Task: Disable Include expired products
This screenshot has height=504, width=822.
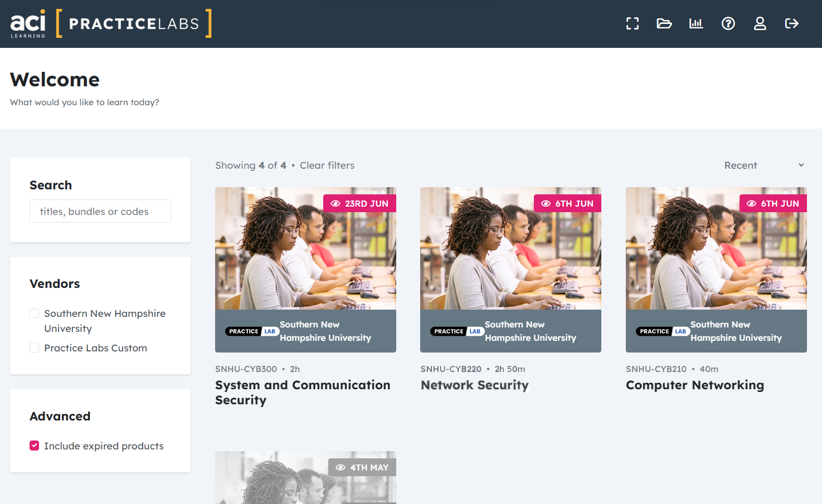Action: [34, 445]
